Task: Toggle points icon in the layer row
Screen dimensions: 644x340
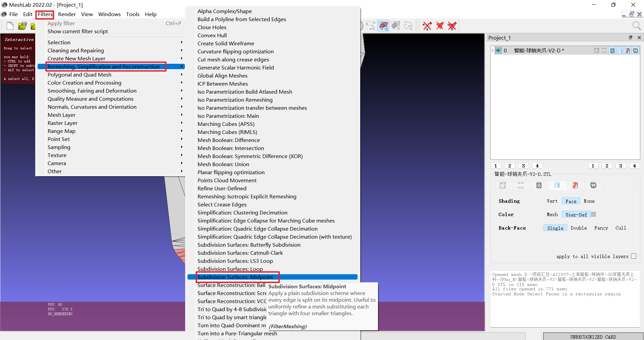Action: (604, 50)
